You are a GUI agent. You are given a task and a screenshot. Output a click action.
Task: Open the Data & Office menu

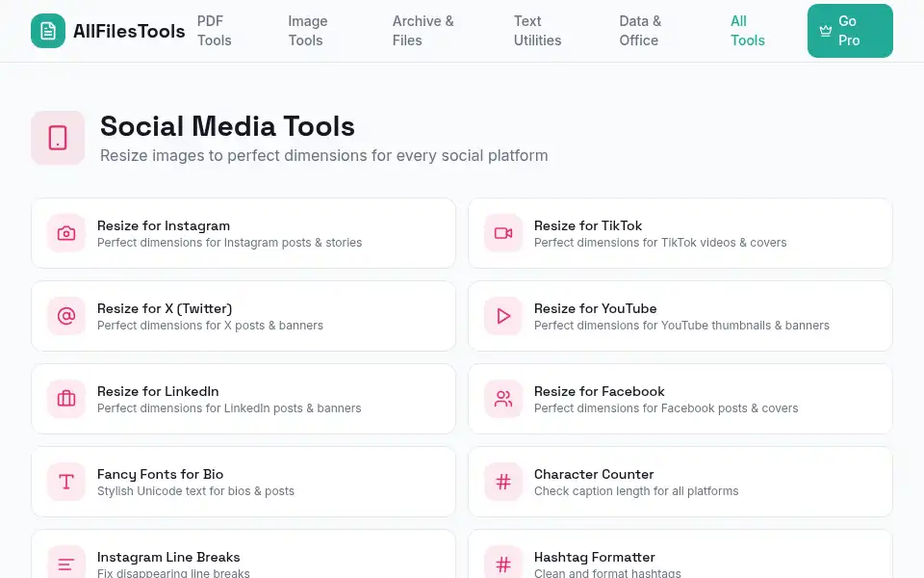pos(640,31)
